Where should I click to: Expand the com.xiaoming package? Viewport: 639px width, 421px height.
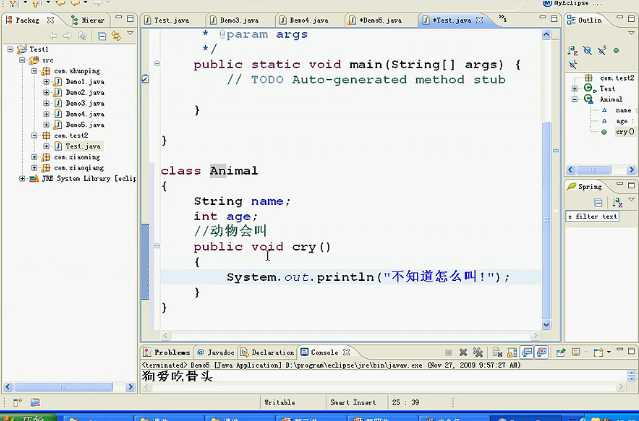[35, 157]
